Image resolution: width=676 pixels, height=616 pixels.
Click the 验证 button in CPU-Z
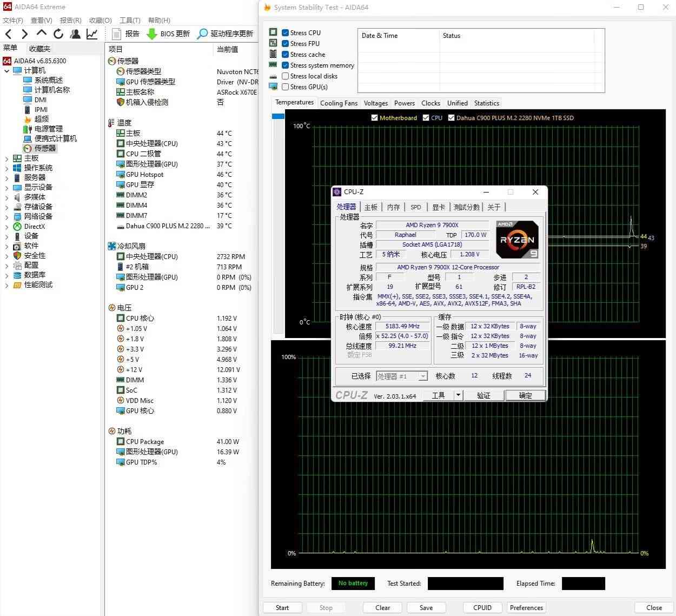[484, 395]
